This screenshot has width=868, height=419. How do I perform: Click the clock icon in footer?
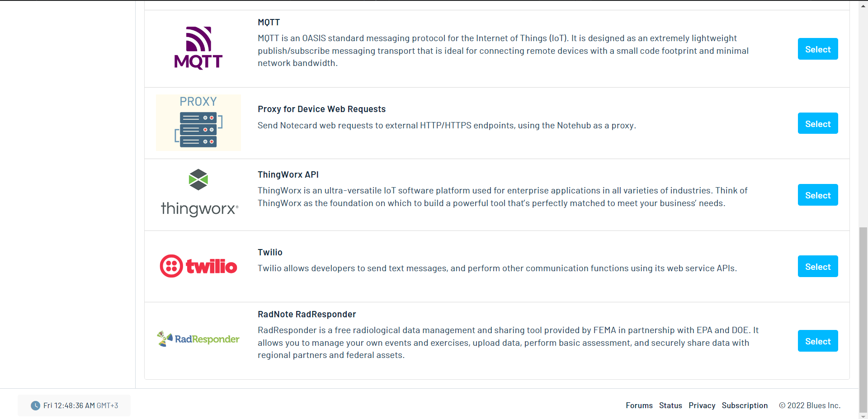coord(35,405)
